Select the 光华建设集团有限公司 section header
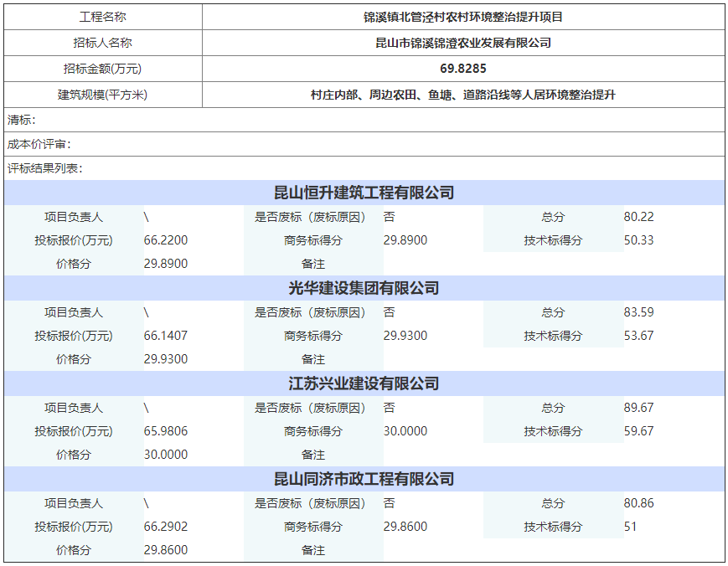This screenshot has width=728, height=566. pos(364,288)
